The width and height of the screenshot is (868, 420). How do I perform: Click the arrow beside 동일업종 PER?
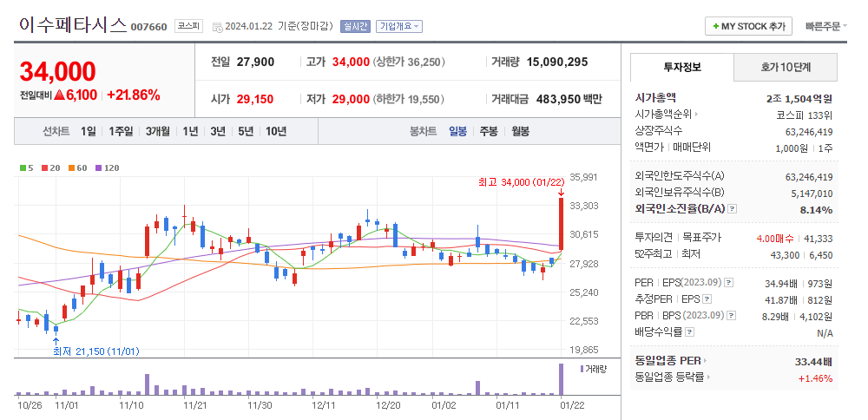(x=705, y=361)
